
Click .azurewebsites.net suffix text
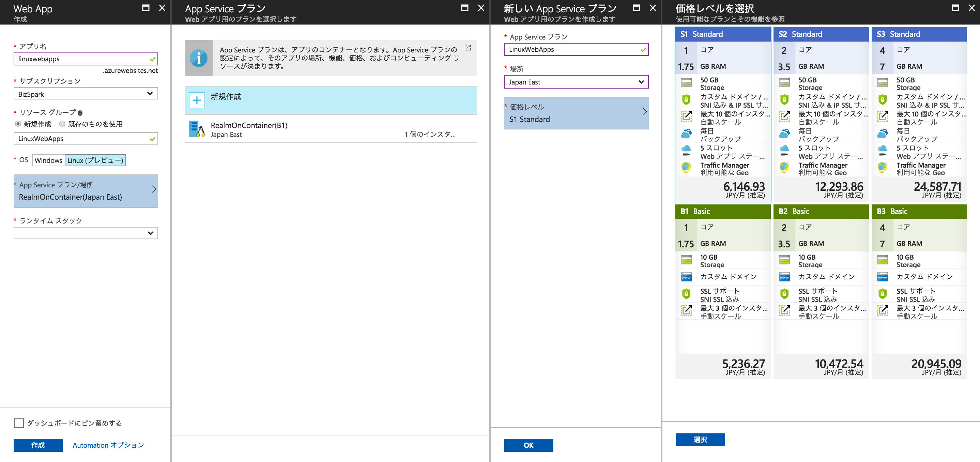[x=130, y=71]
